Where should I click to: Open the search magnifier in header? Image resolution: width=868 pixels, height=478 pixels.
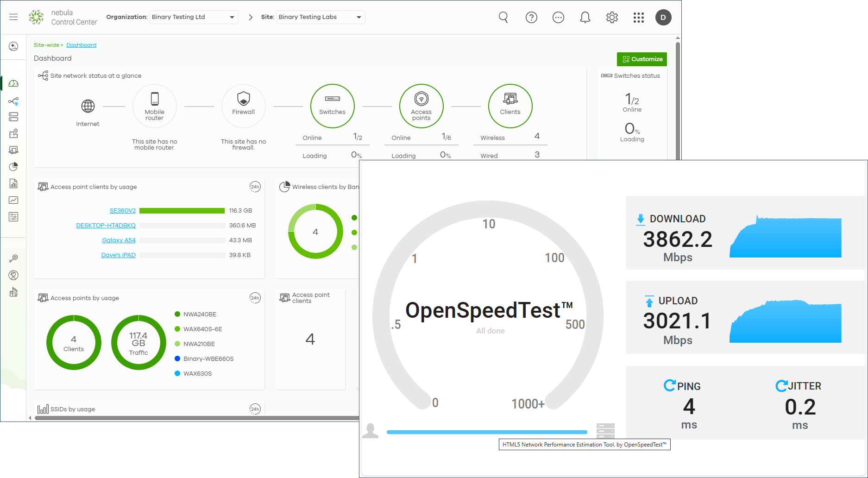503,18
